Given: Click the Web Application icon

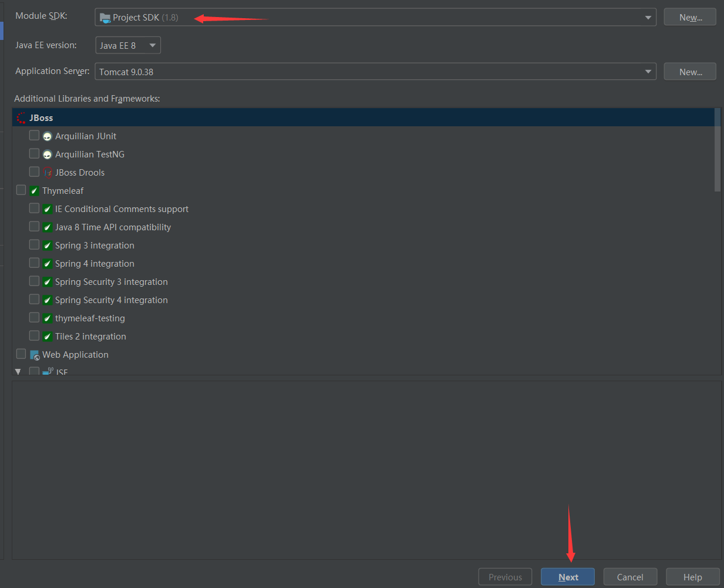Looking at the screenshot, I should 35,355.
